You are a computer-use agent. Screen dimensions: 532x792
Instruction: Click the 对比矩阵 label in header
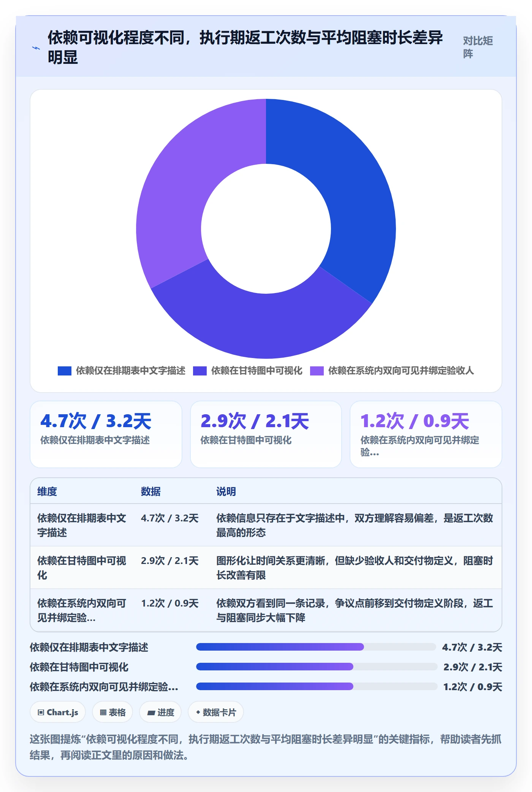pos(478,47)
